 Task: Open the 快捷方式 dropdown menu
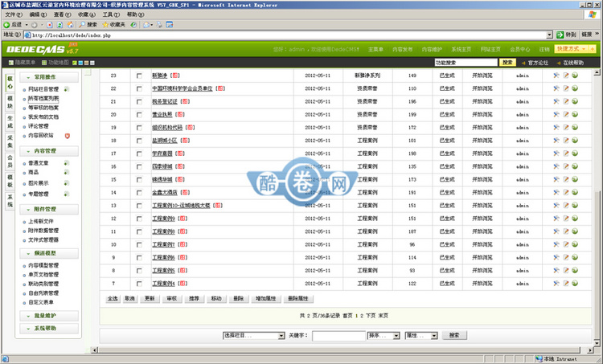coord(571,49)
